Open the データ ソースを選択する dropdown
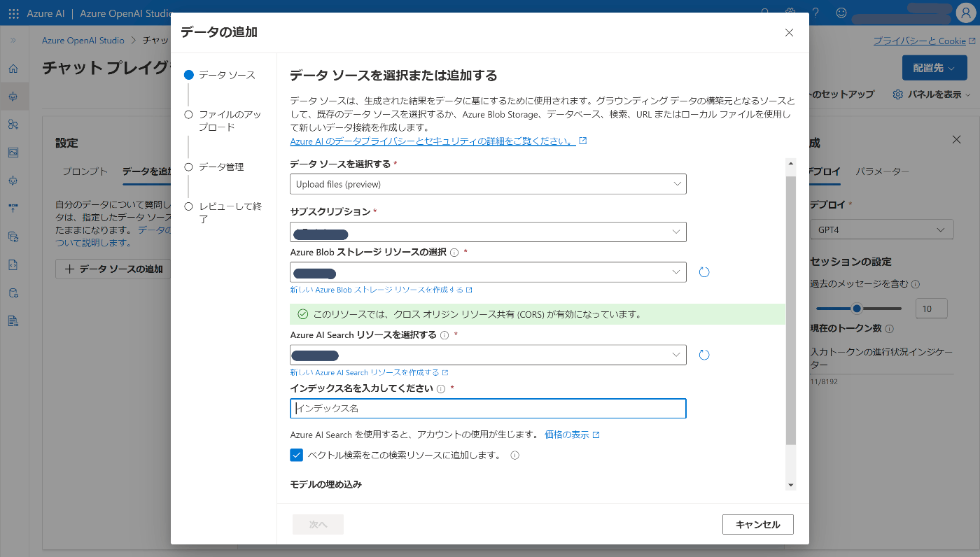The height and width of the screenshot is (557, 980). click(488, 184)
